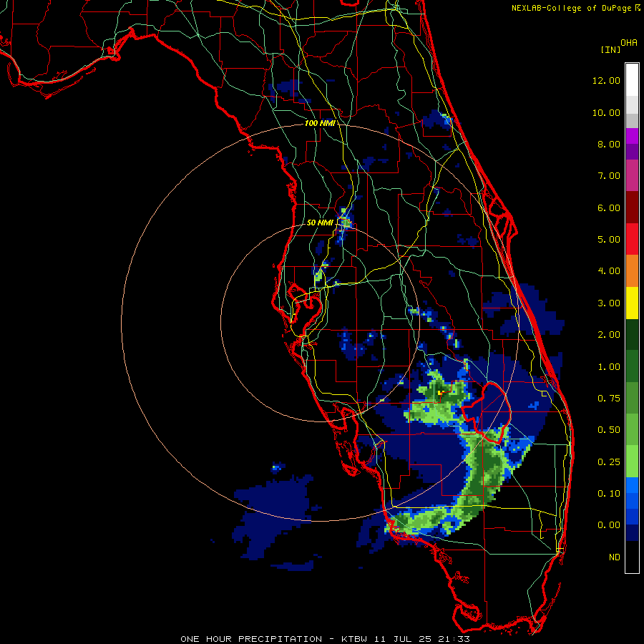The image size is (644, 644).
Task: Click the 1.00 legend value
Action: pyautogui.click(x=609, y=367)
